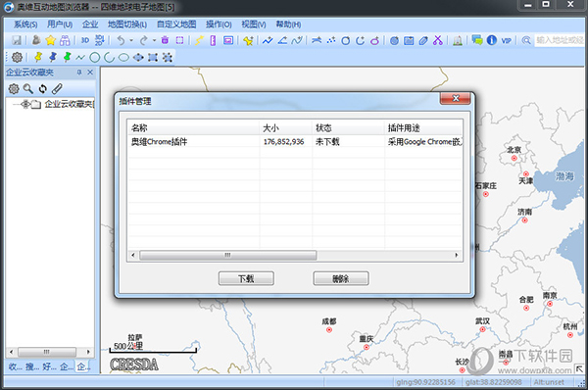Click the draw arc with plus icon

(360, 40)
